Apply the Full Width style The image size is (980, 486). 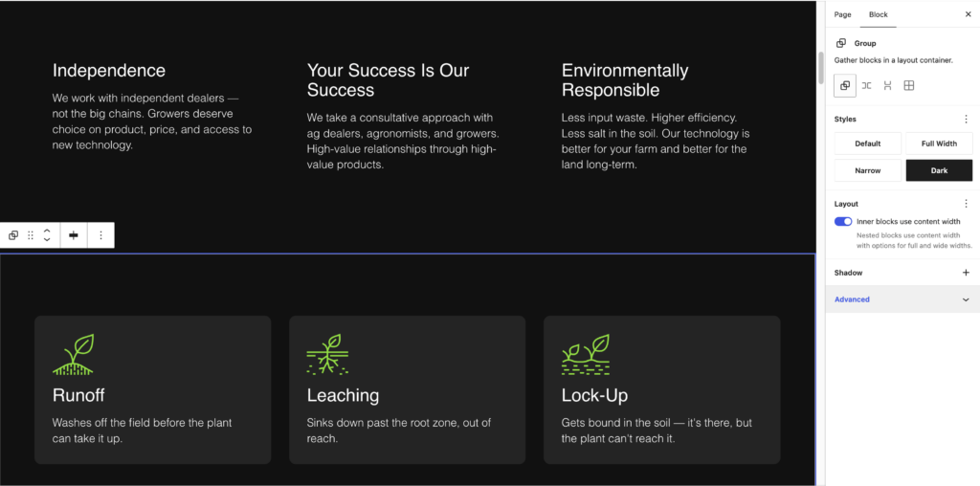pos(939,144)
